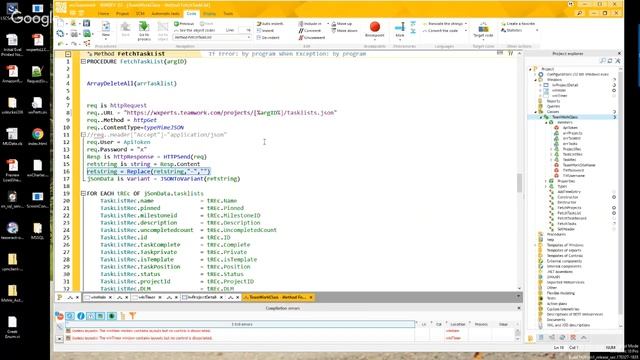Collapse the Classes node in Project explorer
This screenshot has width=640, height=360.
[x=536, y=111]
